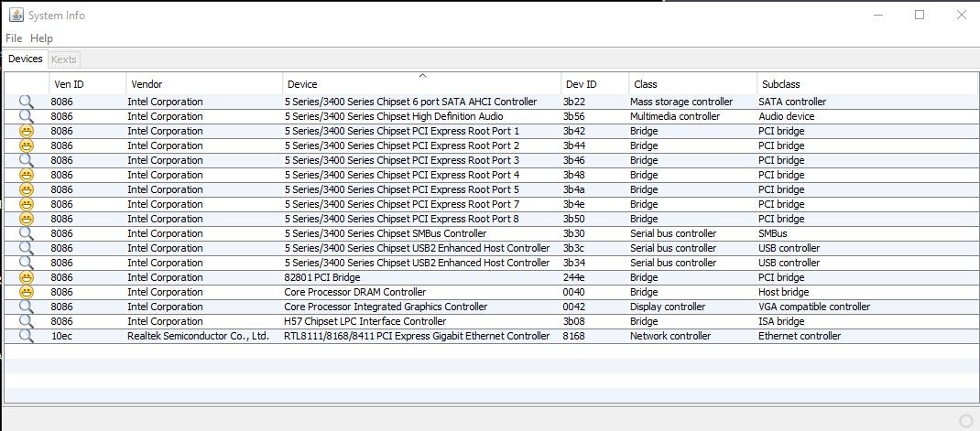Select Core Processor DRAM Controller device name
This screenshot has width=980, height=431.
click(x=355, y=292)
